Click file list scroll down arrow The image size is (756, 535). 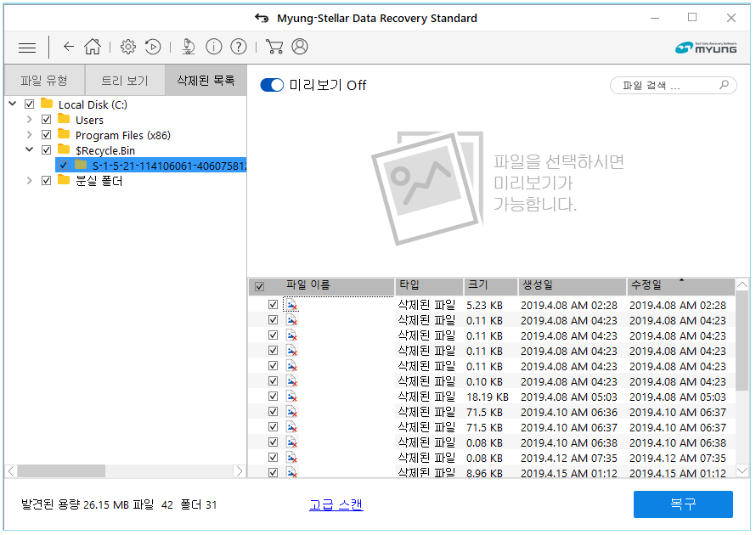click(742, 470)
